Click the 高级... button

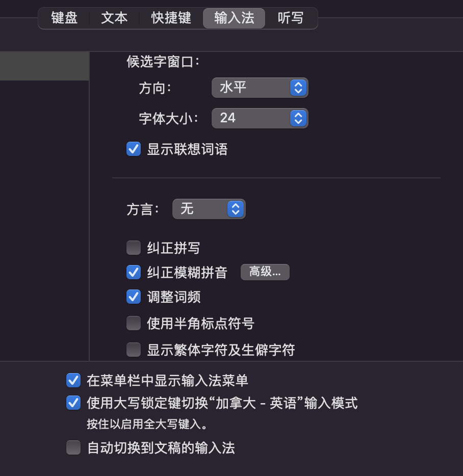(265, 272)
